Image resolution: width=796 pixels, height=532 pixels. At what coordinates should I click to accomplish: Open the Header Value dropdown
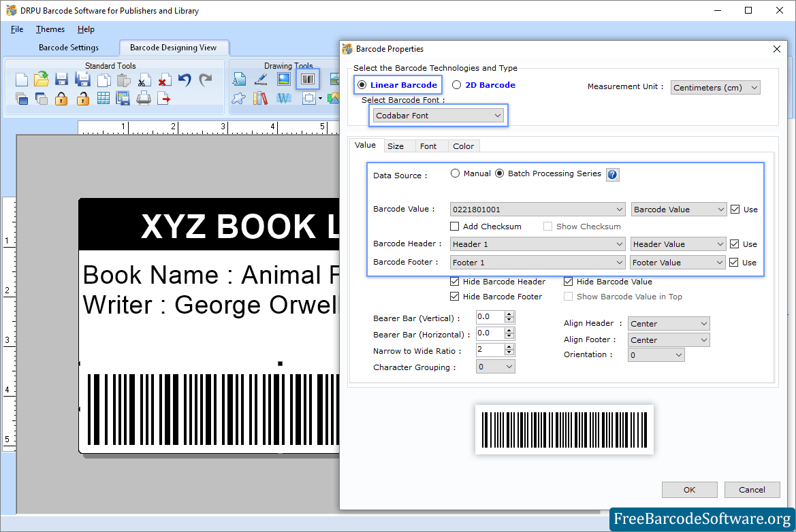678,244
